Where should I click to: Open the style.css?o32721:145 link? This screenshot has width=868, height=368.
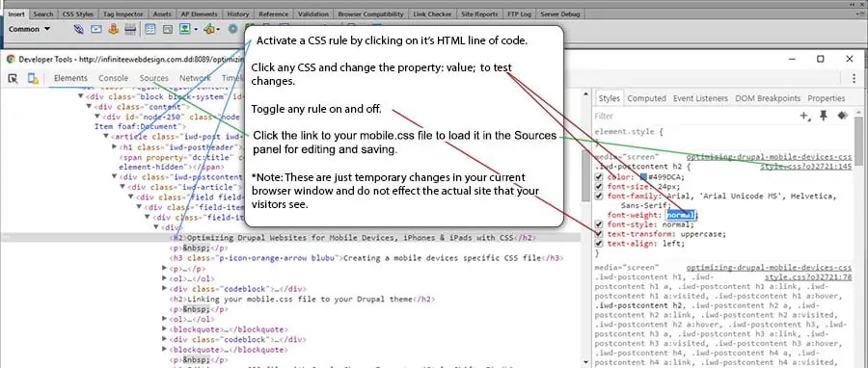pyautogui.click(x=805, y=167)
